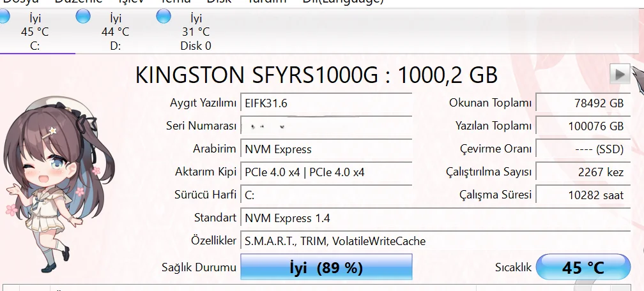Click the Çalıştırılma Sayısı label

coord(489,172)
